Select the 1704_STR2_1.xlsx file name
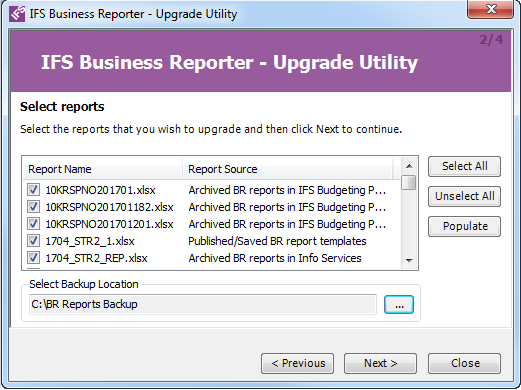This screenshot has width=521, height=390. [x=90, y=241]
